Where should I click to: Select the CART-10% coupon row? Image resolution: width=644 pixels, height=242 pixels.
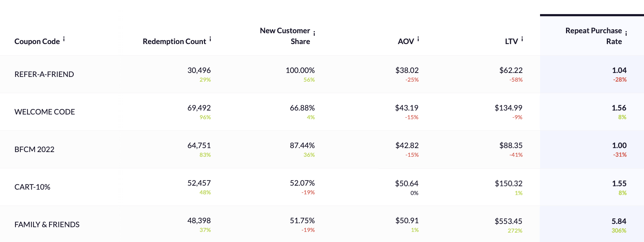(x=32, y=187)
